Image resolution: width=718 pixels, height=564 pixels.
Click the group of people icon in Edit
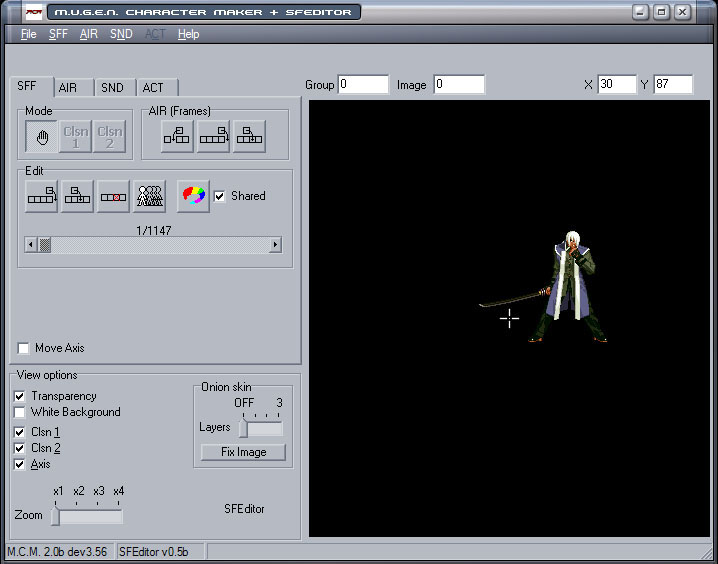pos(150,196)
